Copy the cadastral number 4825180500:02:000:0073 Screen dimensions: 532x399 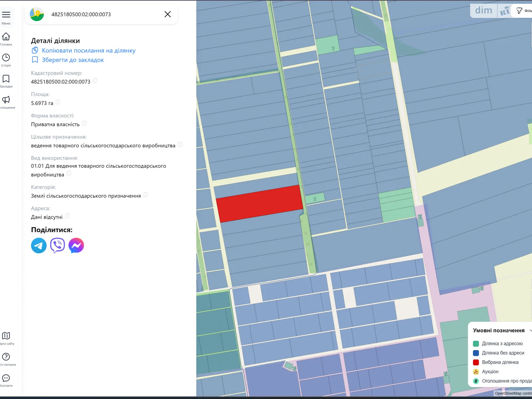(x=95, y=80)
